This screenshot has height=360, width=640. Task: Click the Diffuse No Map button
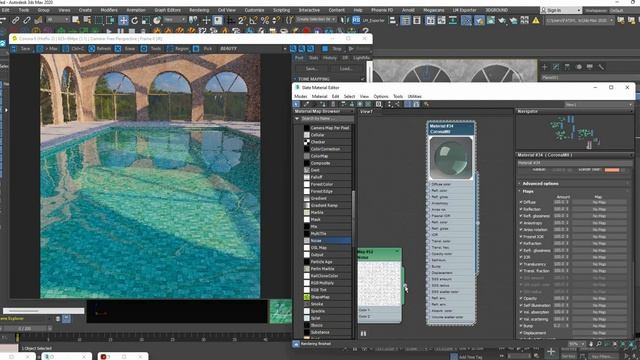599,202
